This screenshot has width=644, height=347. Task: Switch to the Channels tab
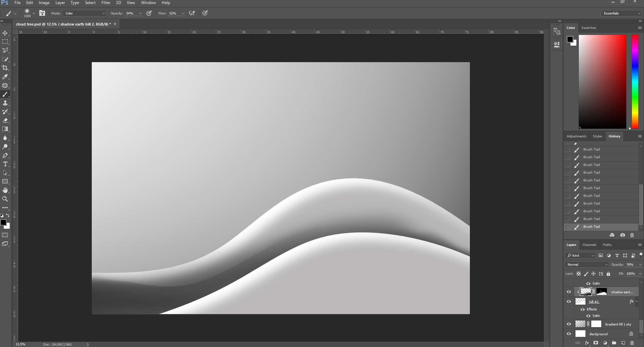point(589,245)
